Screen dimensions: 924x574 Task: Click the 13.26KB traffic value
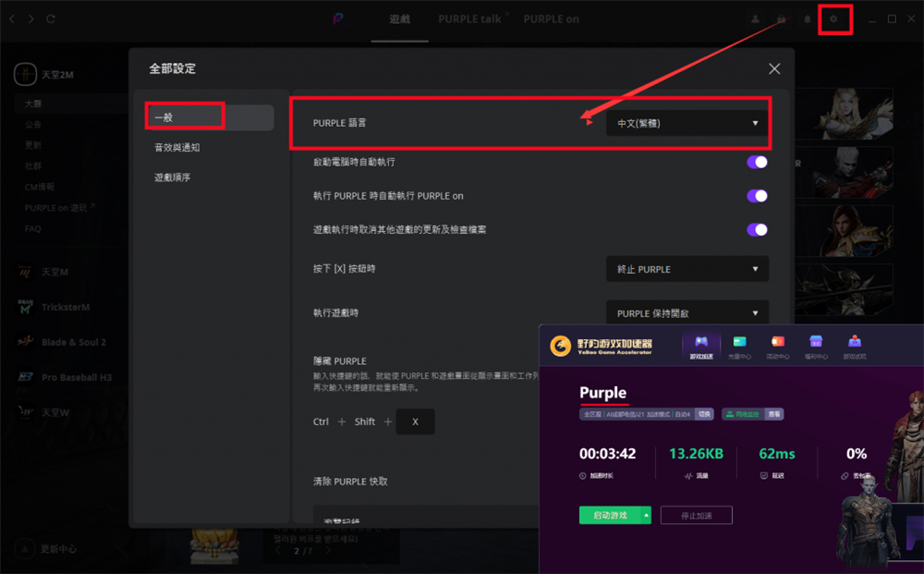coord(696,454)
